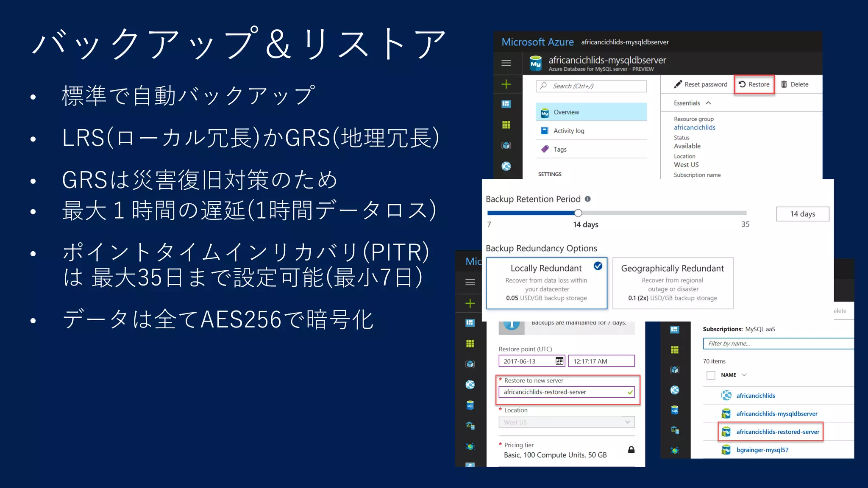Click the 14 days retention value box
The image size is (868, 488).
(x=802, y=214)
